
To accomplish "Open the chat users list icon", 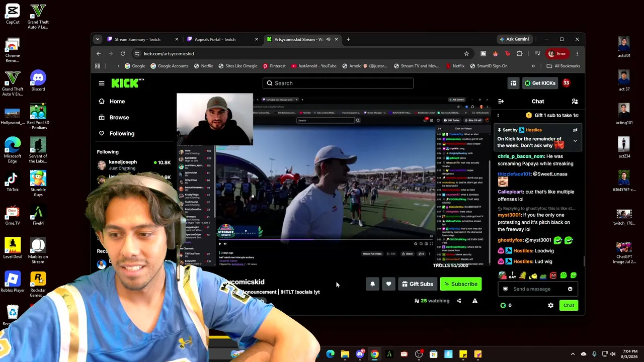I will pos(575,102).
